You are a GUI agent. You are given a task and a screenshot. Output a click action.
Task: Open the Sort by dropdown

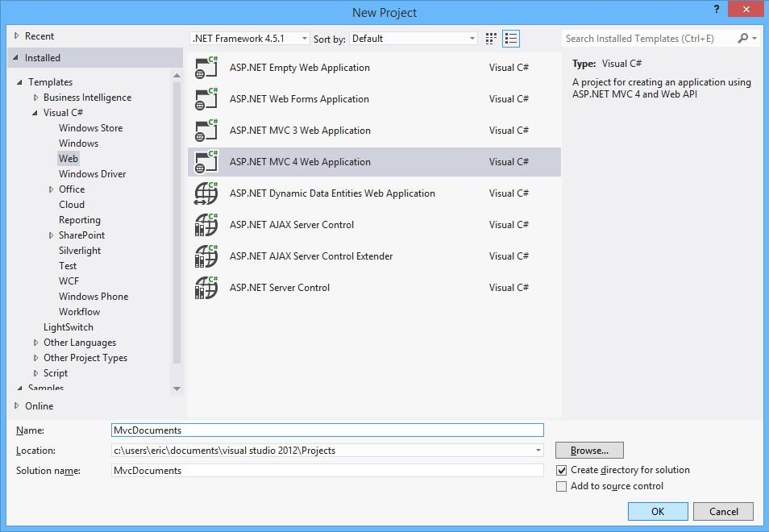click(x=414, y=39)
